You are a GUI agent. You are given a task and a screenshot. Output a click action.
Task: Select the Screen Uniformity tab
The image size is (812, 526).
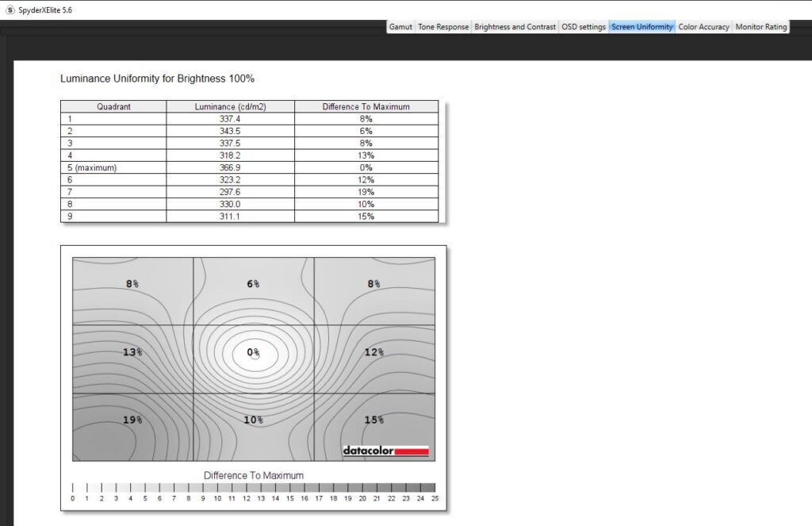point(642,27)
